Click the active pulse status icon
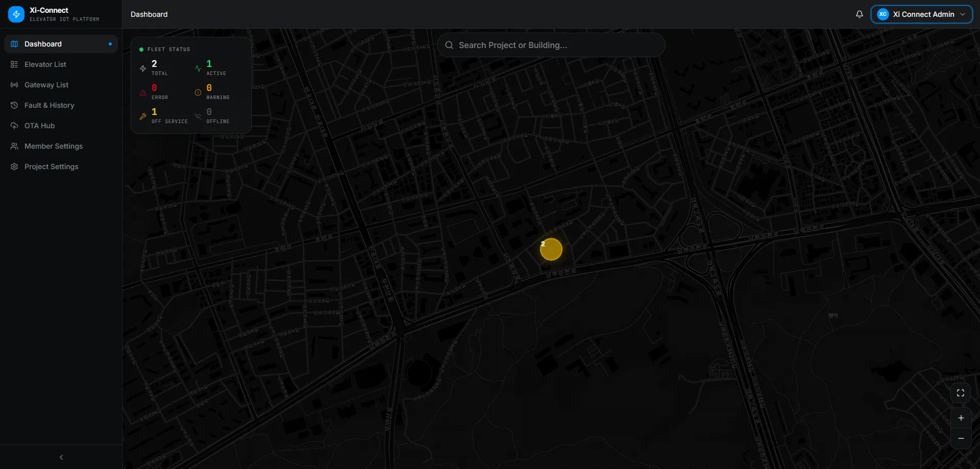This screenshot has height=469, width=980. [x=198, y=68]
